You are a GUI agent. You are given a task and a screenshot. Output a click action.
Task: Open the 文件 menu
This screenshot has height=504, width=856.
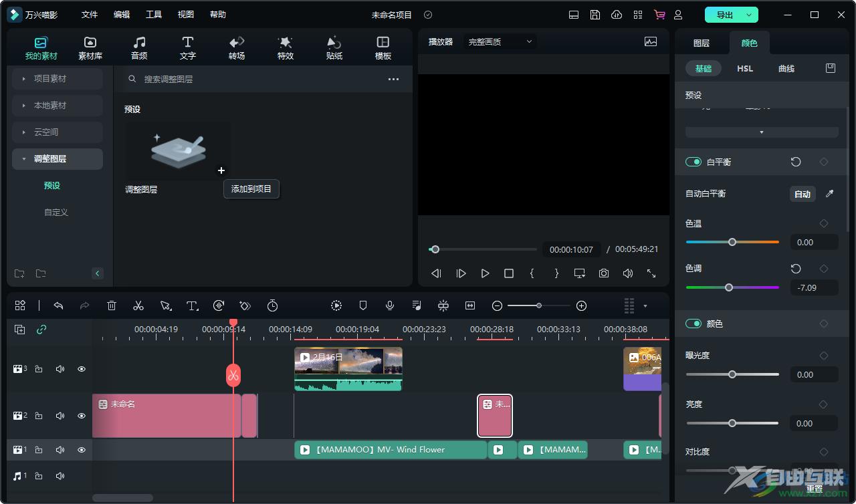(x=90, y=15)
